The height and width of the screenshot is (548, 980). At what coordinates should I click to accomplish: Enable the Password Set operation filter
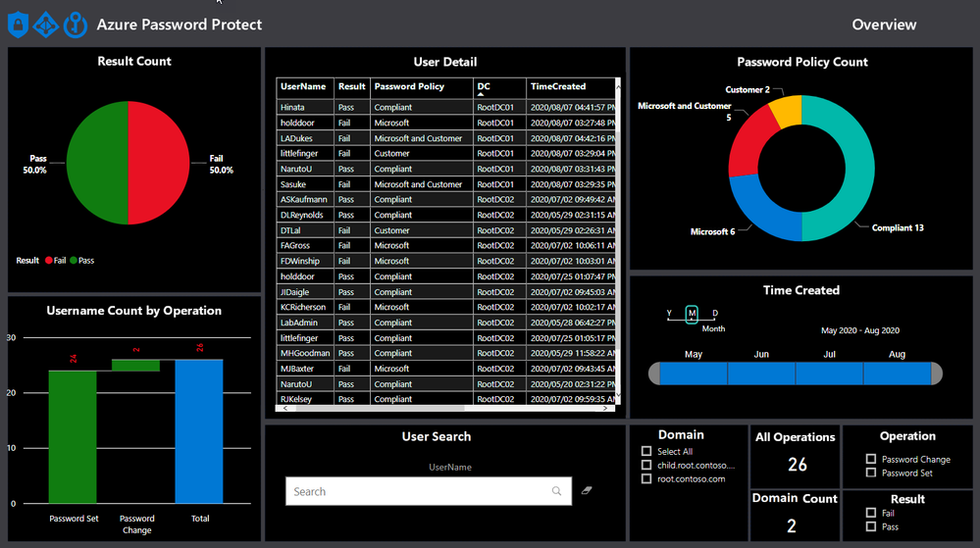871,473
